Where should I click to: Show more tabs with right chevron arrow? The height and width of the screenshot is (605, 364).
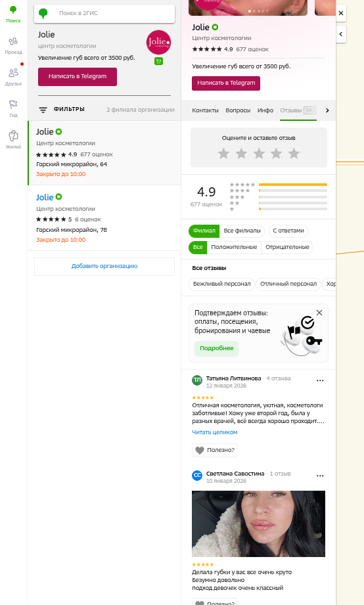coord(327,110)
